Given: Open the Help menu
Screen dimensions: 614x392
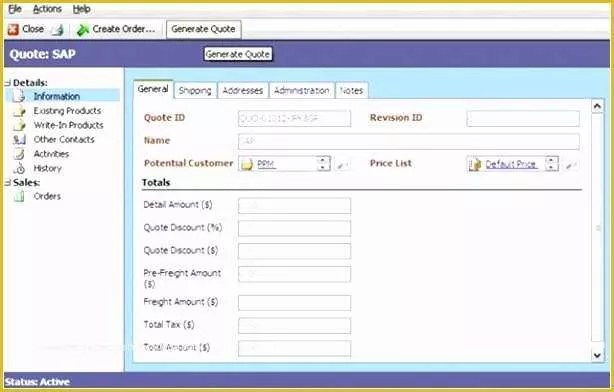Looking at the screenshot, I should [81, 9].
